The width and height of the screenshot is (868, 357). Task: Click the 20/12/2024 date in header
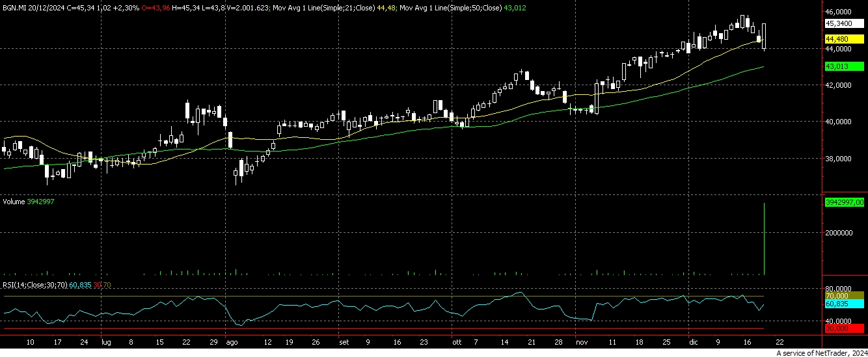[x=47, y=8]
